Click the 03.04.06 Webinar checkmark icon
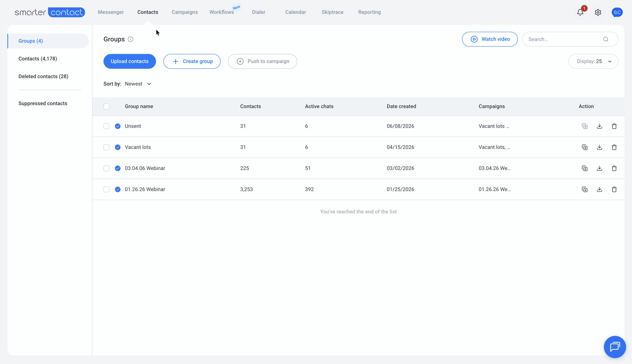 click(118, 168)
